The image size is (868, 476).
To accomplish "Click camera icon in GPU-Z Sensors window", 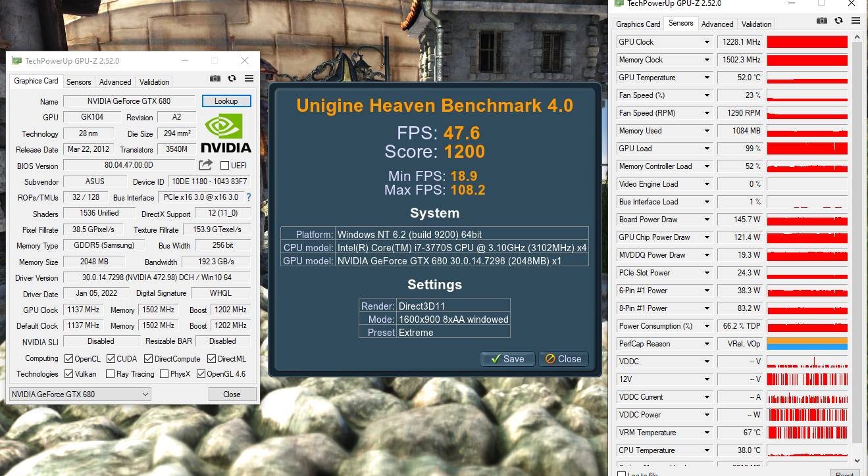I will click(822, 21).
